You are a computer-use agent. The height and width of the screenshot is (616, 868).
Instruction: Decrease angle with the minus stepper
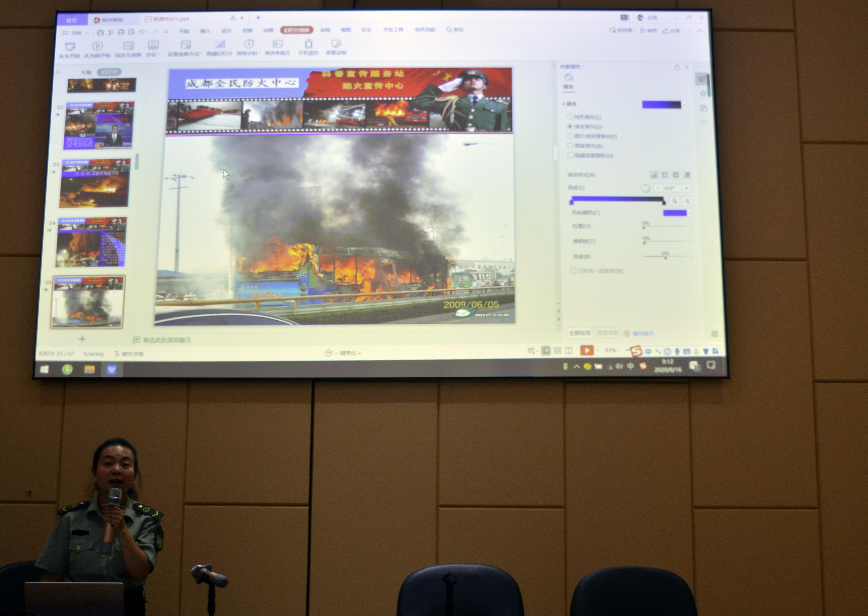tap(658, 188)
